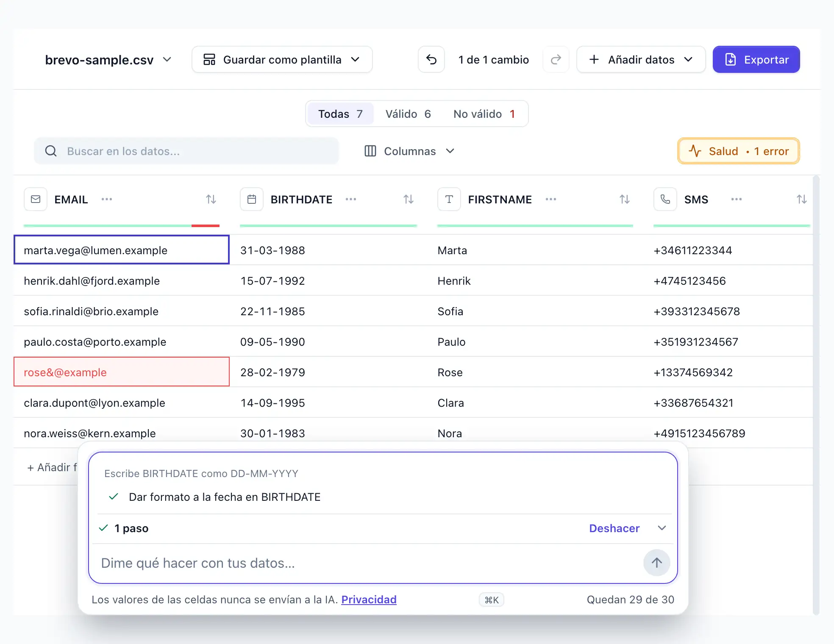Image resolution: width=834 pixels, height=644 pixels.
Task: Select SMS cell +34611223344
Action: click(x=728, y=250)
